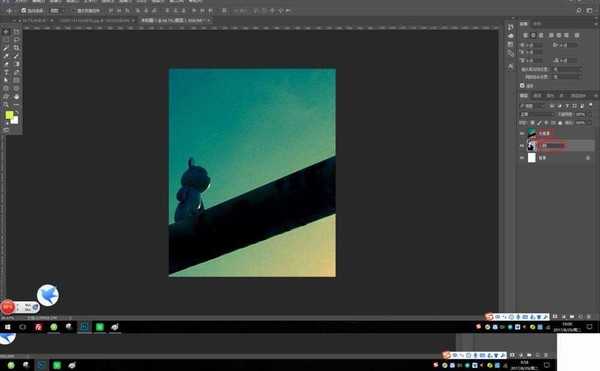The height and width of the screenshot is (371, 600).
Task: Click the search magnifier icon at top right
Action: pos(579,11)
